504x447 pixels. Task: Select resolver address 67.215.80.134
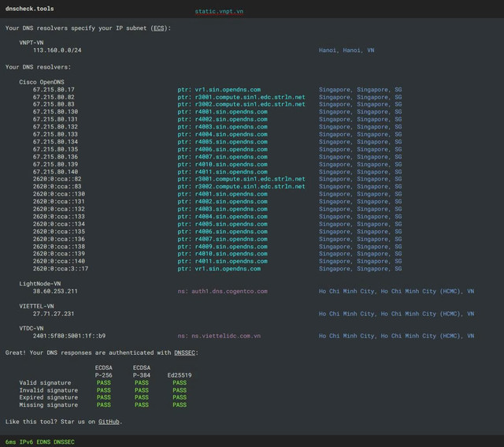coord(55,142)
